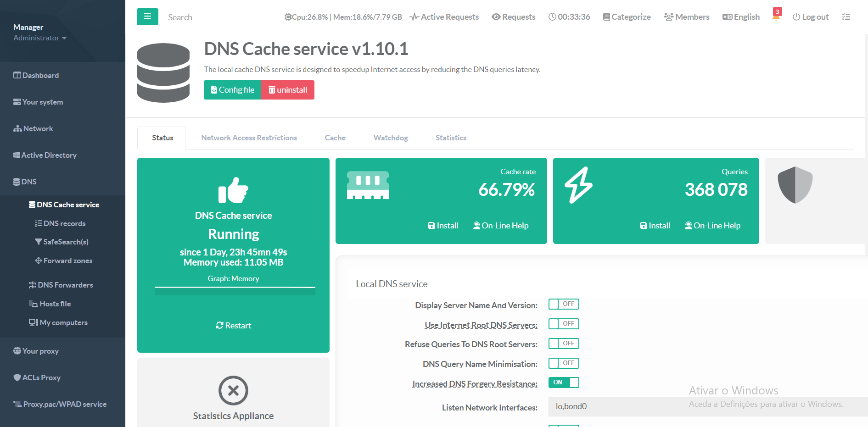
Task: Switch to the Watchdog tab
Action: tap(391, 138)
